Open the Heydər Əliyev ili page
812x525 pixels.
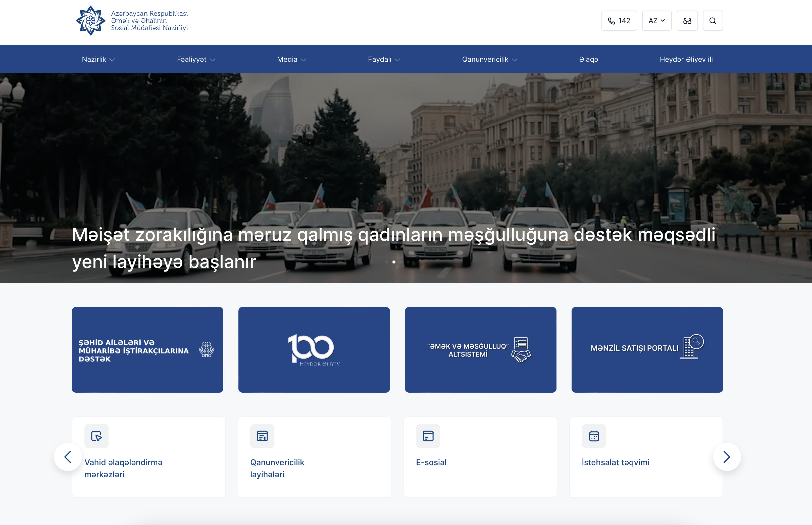(x=686, y=59)
